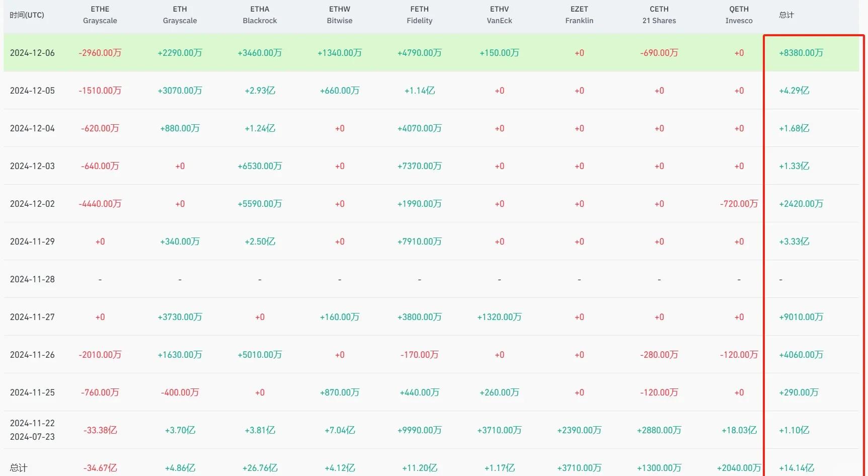Click the +18.03亿 QETH Invesco value
Viewport: 868px width, 476px height.
coord(739,430)
